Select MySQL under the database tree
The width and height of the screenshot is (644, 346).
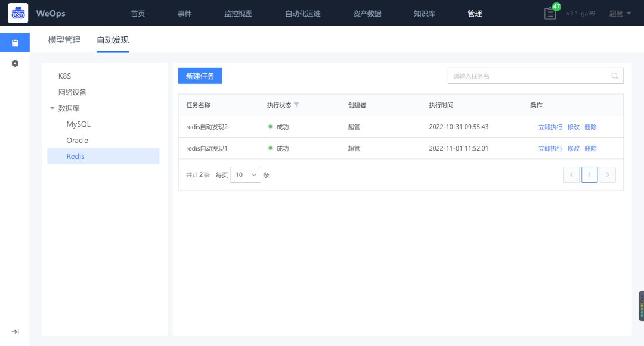coord(78,124)
